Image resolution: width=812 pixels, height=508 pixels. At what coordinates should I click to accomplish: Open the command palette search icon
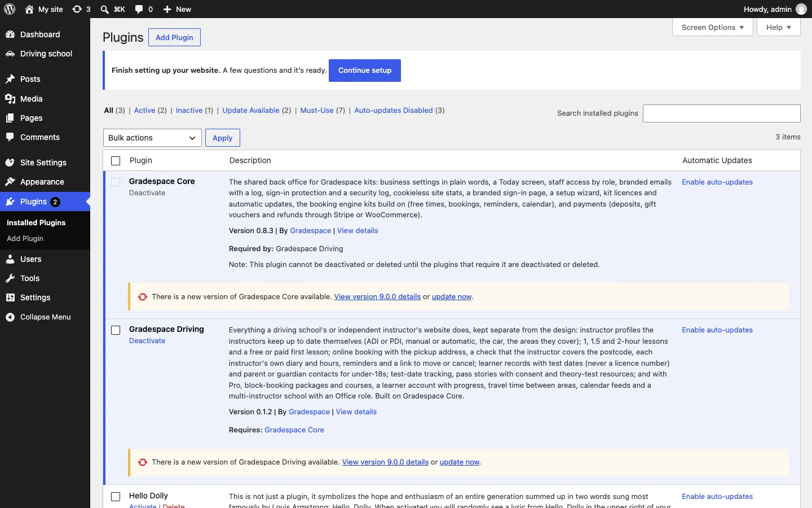tap(105, 9)
